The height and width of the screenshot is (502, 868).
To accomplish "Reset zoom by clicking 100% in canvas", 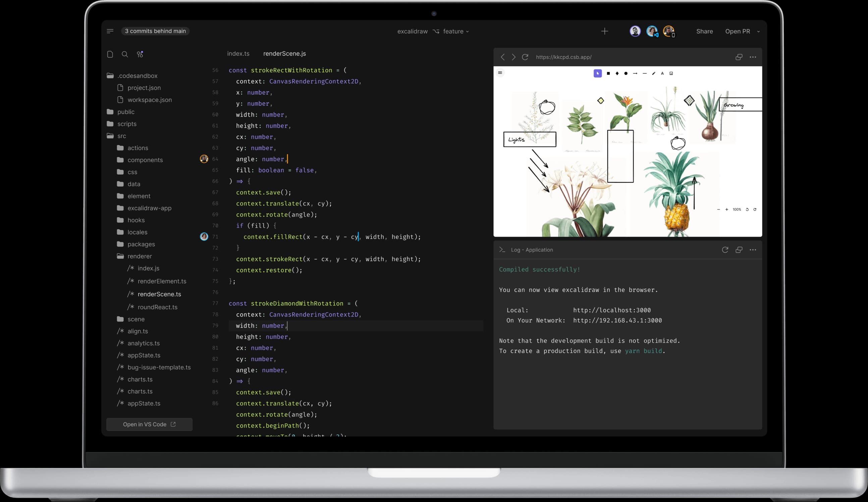I will 737,209.
